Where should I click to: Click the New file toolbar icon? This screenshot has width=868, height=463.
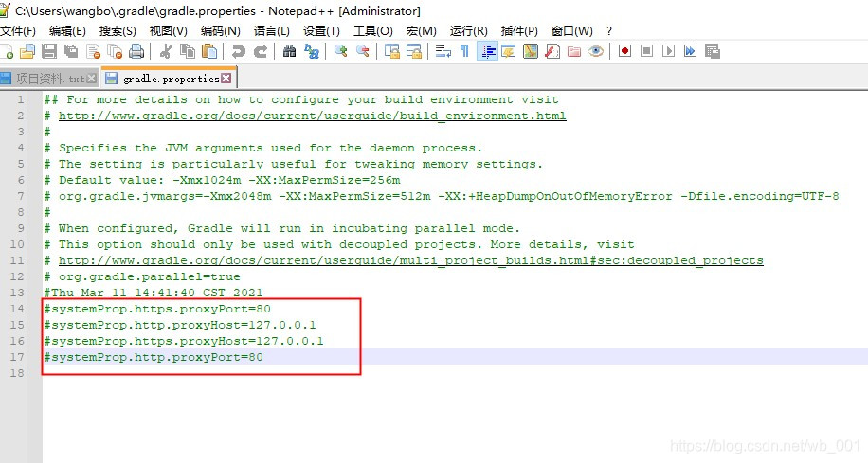tap(7, 51)
